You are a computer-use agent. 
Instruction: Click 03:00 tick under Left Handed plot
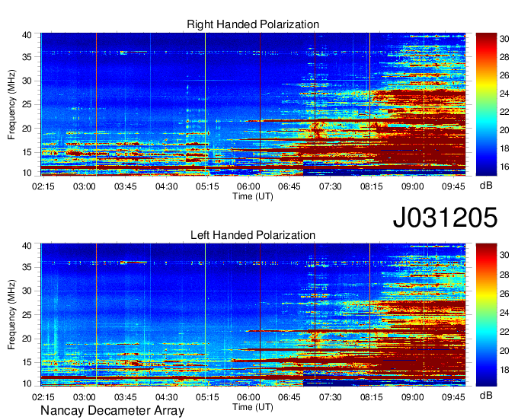pyautogui.click(x=85, y=397)
